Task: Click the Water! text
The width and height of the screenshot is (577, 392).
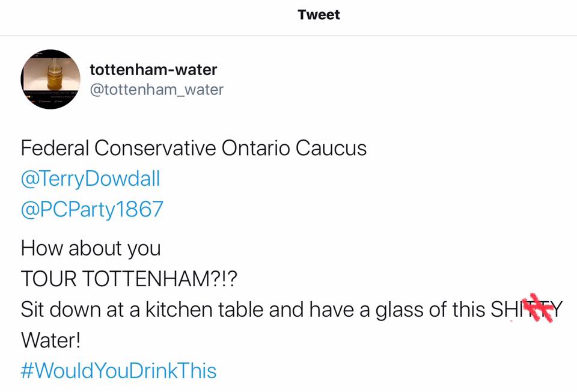Action: tap(50, 340)
